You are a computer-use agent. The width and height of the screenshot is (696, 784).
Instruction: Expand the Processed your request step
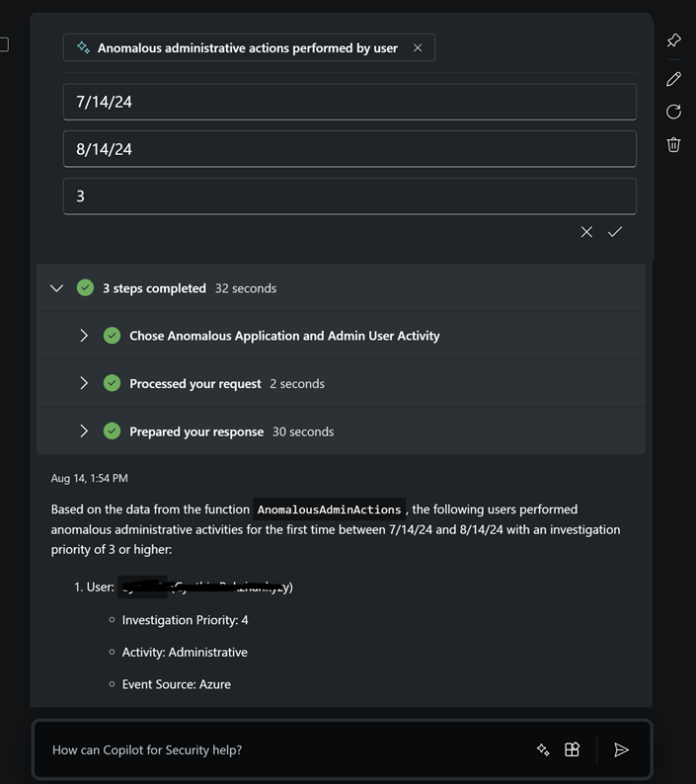[x=84, y=383]
